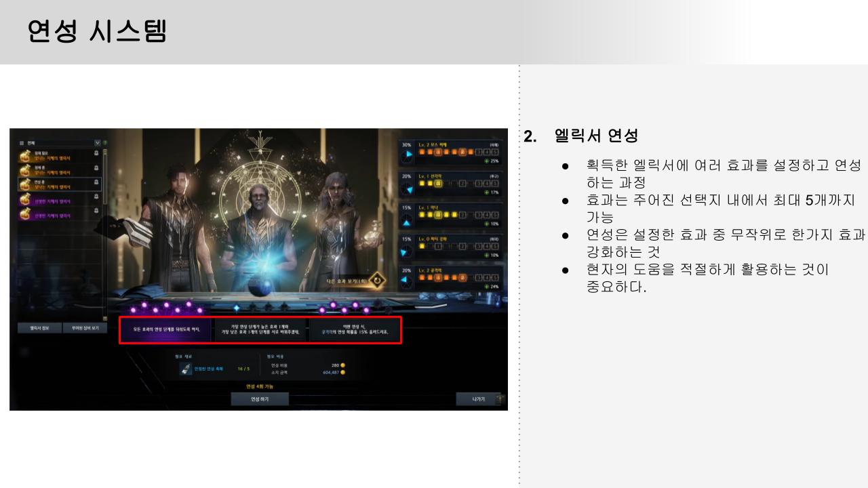Click the 연성 하기 button
The width and height of the screenshot is (868, 488).
(260, 399)
